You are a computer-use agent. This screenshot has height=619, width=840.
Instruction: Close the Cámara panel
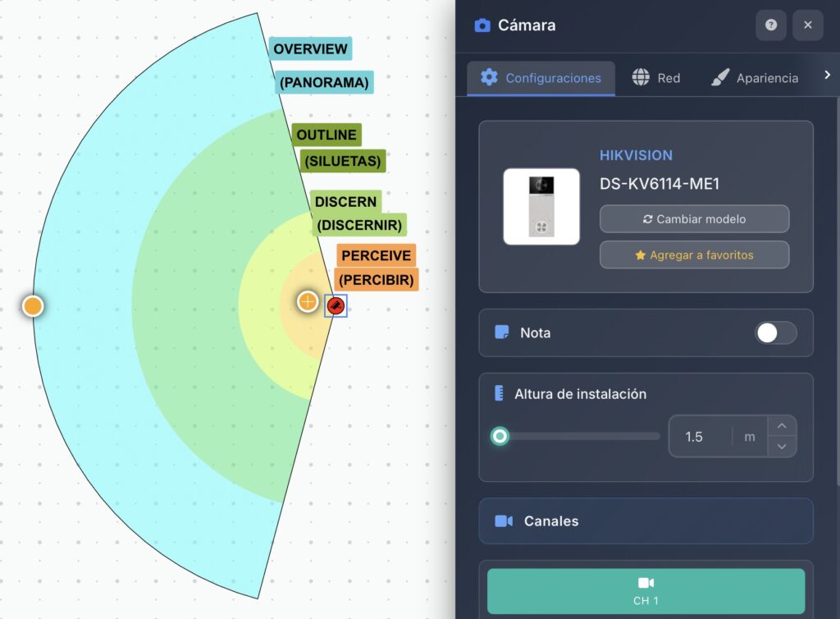point(808,25)
